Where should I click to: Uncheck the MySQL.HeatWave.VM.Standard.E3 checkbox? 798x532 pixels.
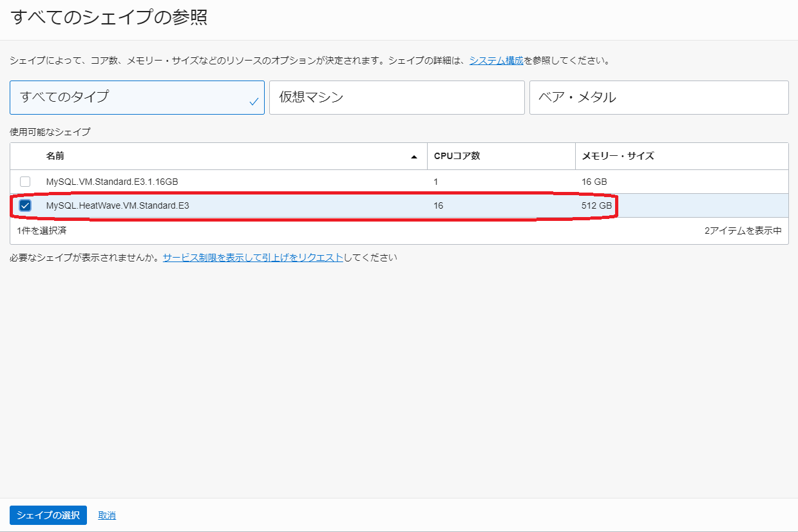click(25, 205)
